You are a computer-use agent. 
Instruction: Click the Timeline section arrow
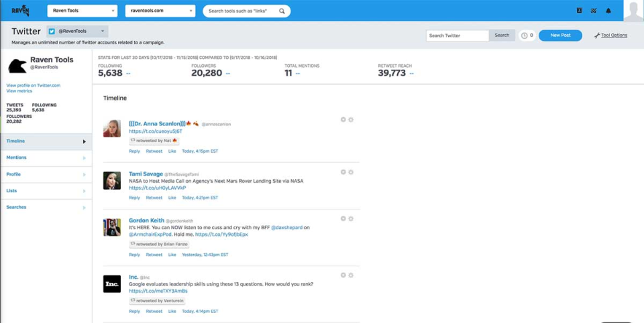[84, 141]
